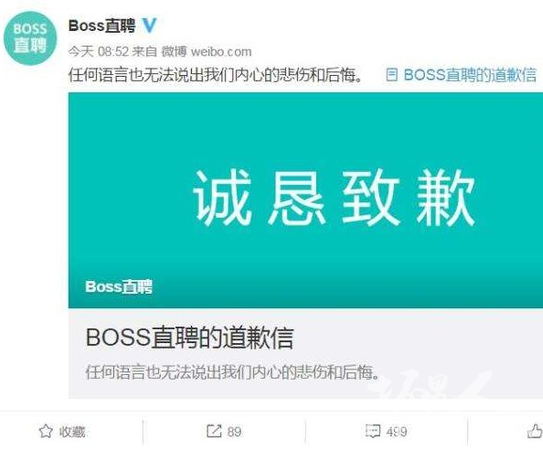Click the comment count 499
The width and height of the screenshot is (543, 450).
pyautogui.click(x=397, y=432)
